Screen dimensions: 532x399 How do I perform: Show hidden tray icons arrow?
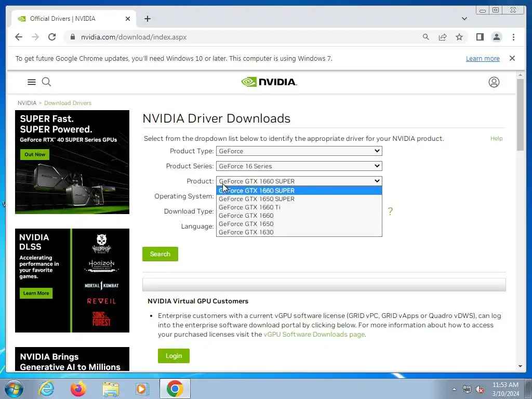tap(454, 390)
